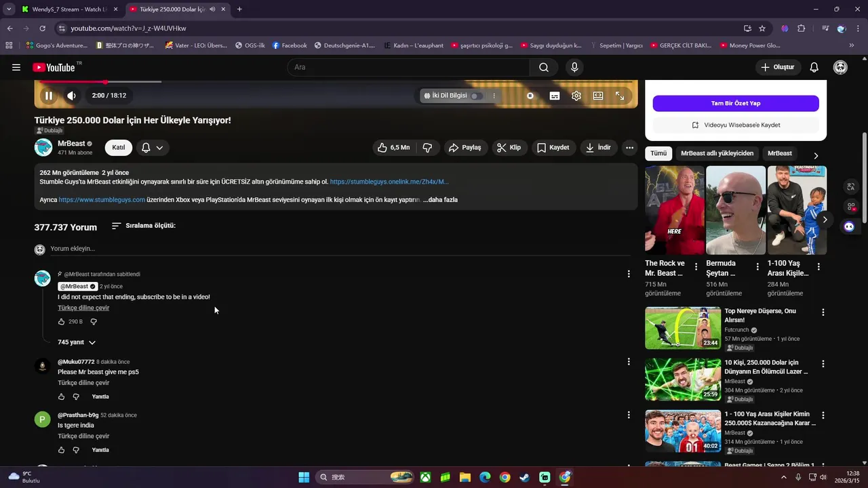
Task: Toggle subtitles with the captions icon
Action: pyautogui.click(x=555, y=96)
